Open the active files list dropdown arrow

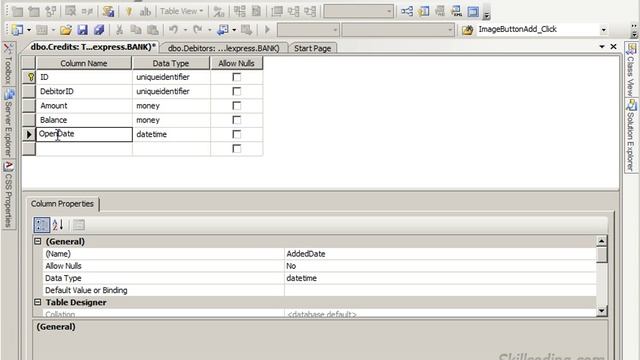pyautogui.click(x=602, y=47)
